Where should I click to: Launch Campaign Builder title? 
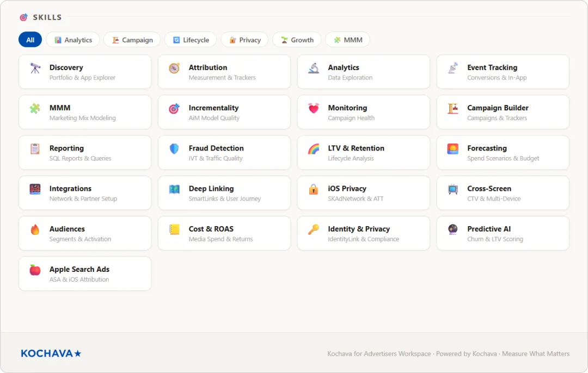pyautogui.click(x=498, y=108)
